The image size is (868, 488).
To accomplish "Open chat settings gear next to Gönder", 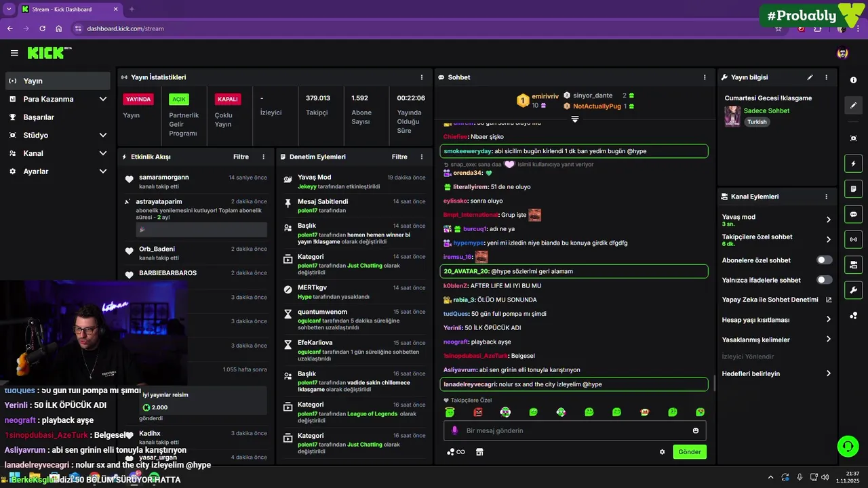I will (x=663, y=452).
